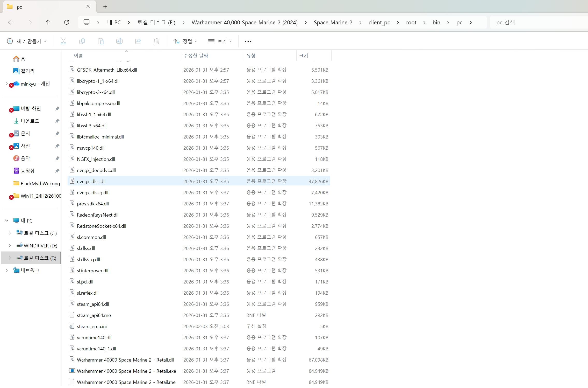
Task: Click the Copy icon in toolbar
Action: point(82,41)
